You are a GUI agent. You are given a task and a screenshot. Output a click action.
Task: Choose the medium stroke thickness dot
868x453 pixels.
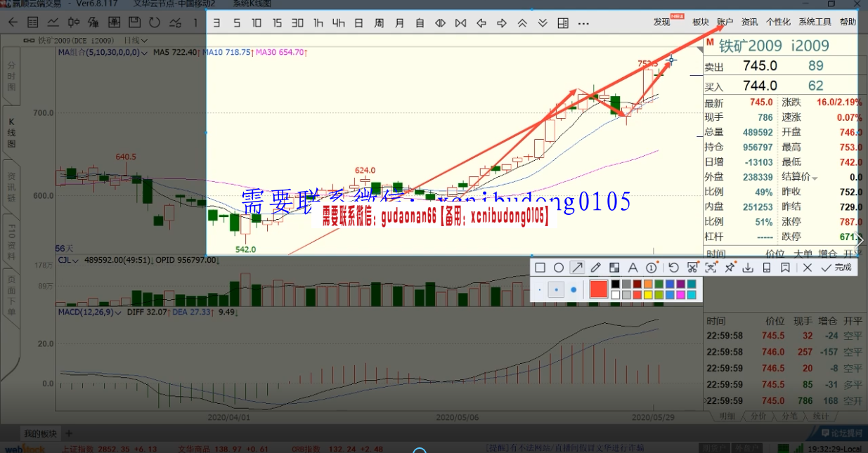click(556, 289)
